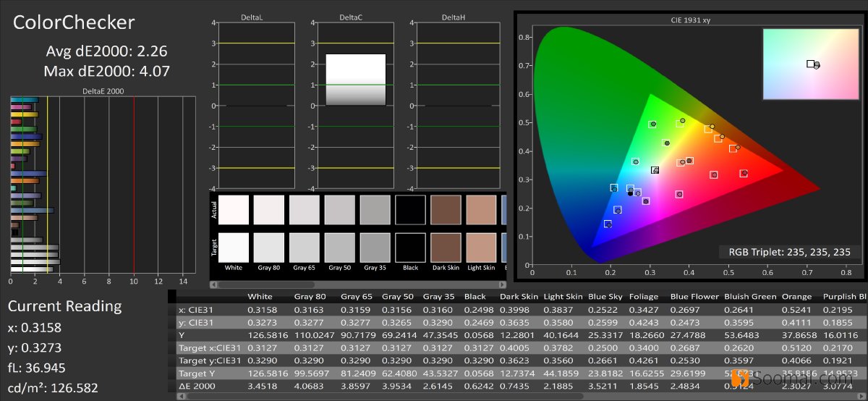Click the Dark Skin target swatch
Screen dimensions: 868x401
point(446,247)
